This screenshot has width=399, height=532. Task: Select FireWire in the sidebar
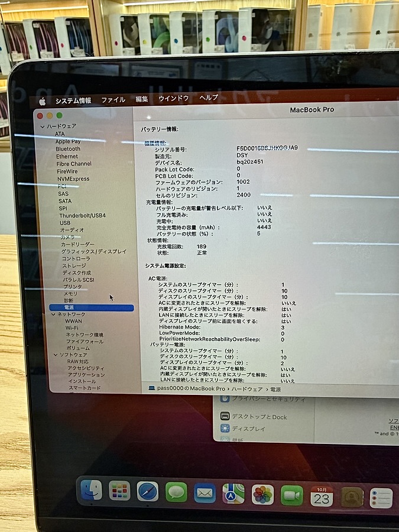coord(67,171)
